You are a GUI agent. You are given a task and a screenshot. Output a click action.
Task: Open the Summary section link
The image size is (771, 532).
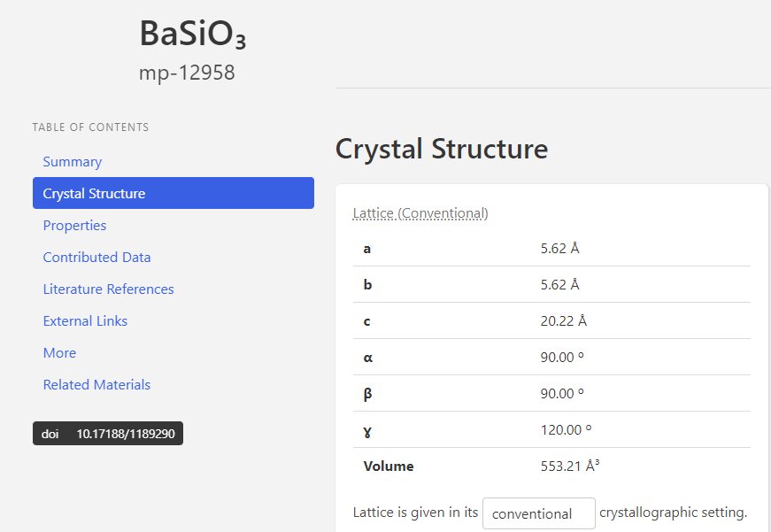pyautogui.click(x=73, y=162)
